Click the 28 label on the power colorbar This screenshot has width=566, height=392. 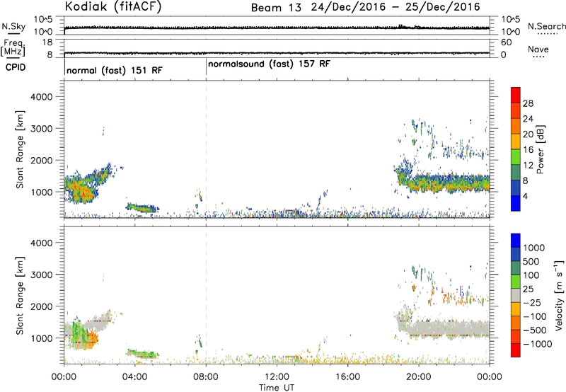528,103
